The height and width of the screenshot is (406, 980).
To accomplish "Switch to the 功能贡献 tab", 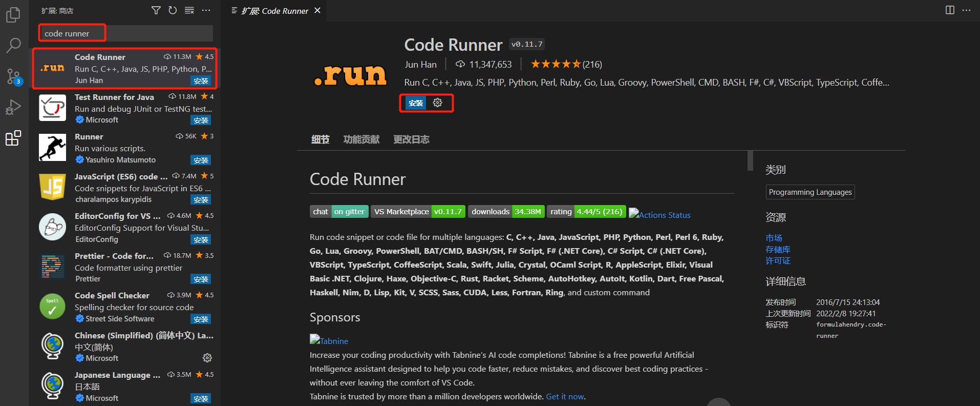I will point(361,139).
